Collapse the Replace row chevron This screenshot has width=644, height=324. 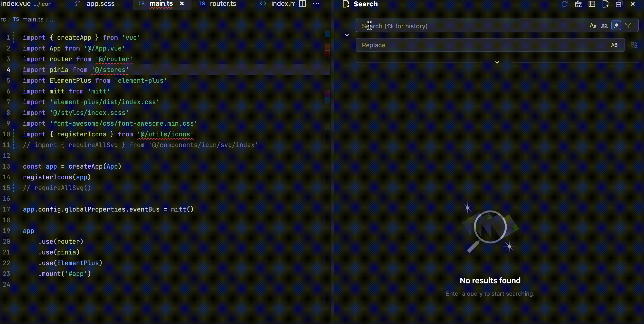(347, 35)
